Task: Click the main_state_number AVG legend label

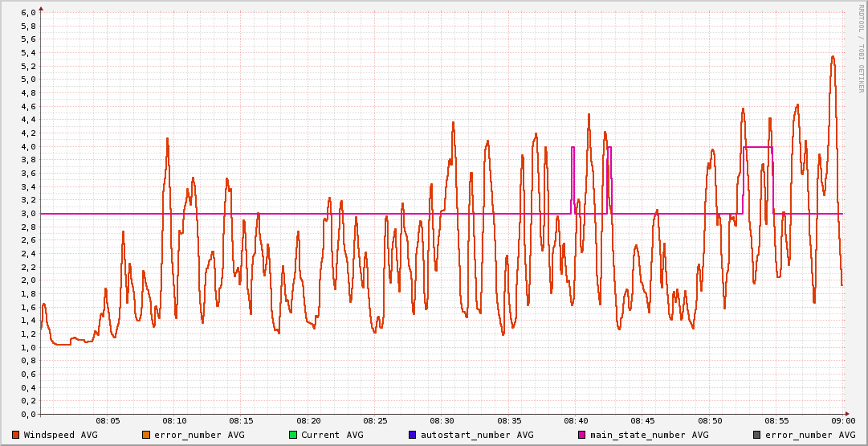Action: coord(649,435)
